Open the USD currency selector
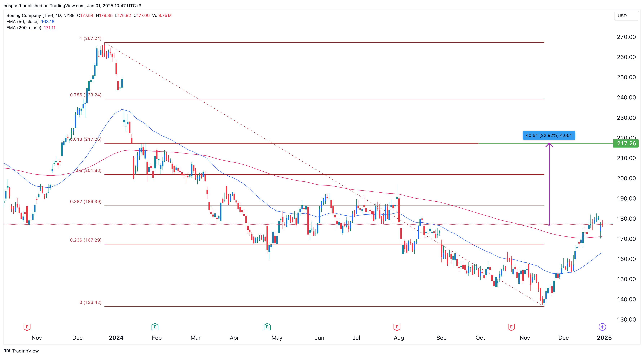Viewport: 644px width, 357px height. tap(626, 16)
